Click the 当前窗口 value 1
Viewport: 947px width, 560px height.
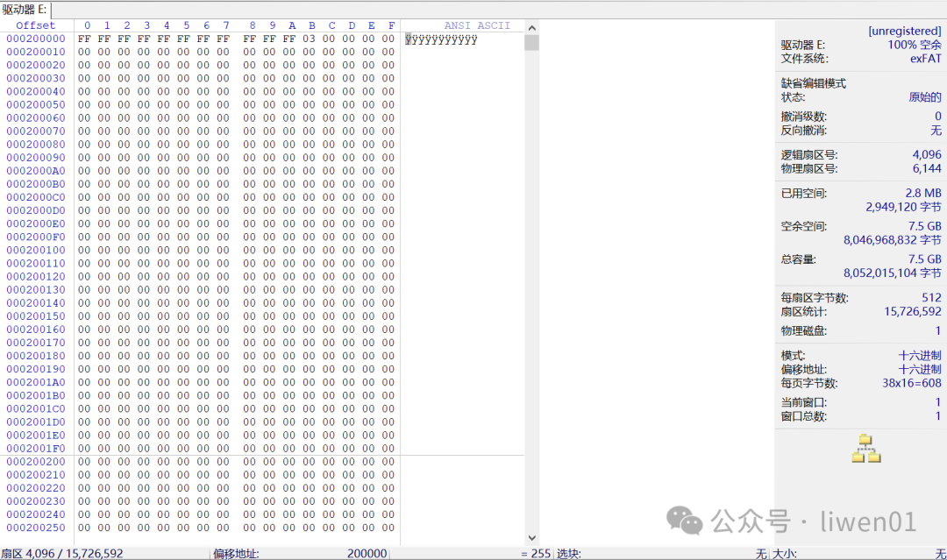(938, 402)
